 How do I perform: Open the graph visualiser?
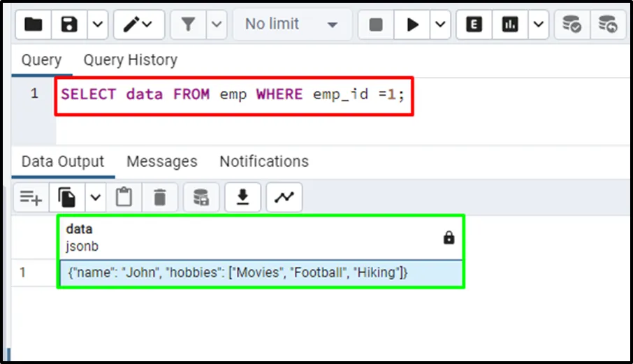click(x=284, y=198)
